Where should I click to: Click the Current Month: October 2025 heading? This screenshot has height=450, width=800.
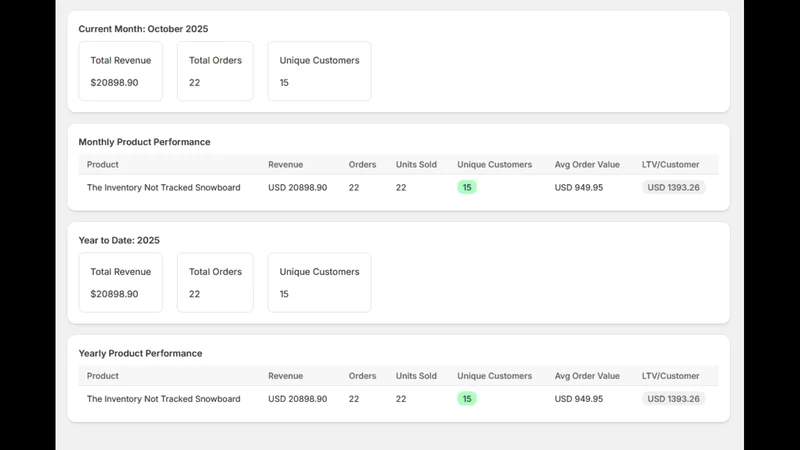pos(143,29)
